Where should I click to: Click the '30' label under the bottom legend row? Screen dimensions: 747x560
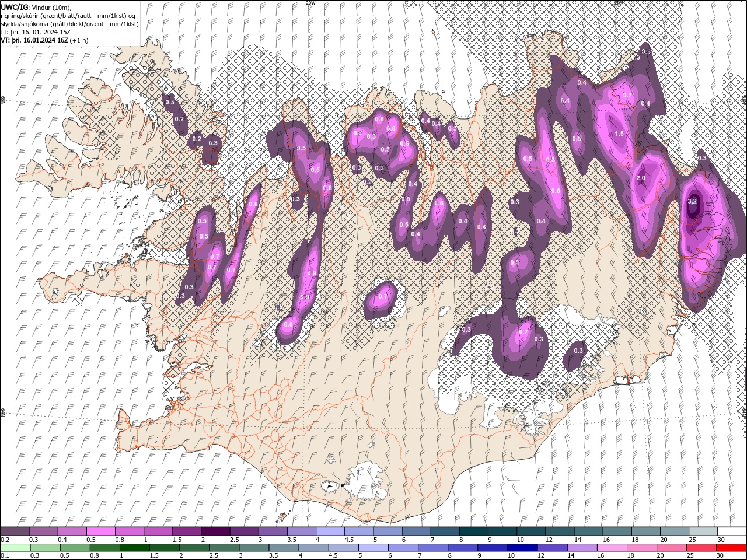[721, 556]
